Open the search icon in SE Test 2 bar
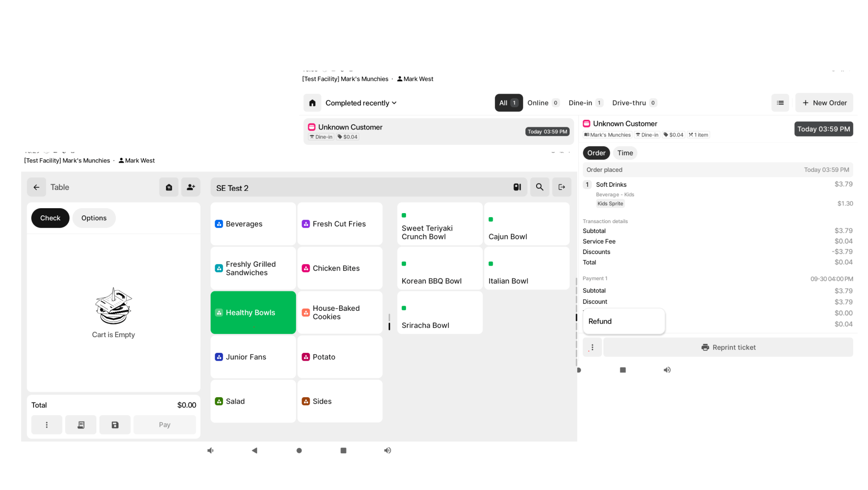 pyautogui.click(x=539, y=187)
